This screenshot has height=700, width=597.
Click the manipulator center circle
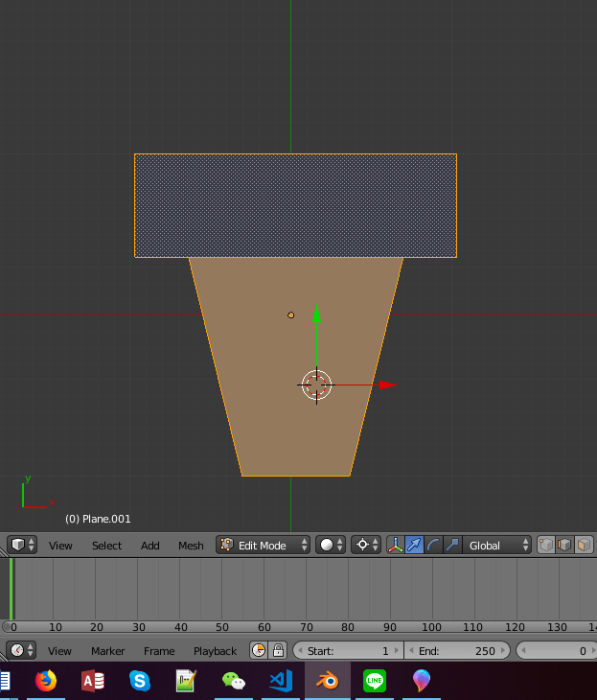coord(317,385)
